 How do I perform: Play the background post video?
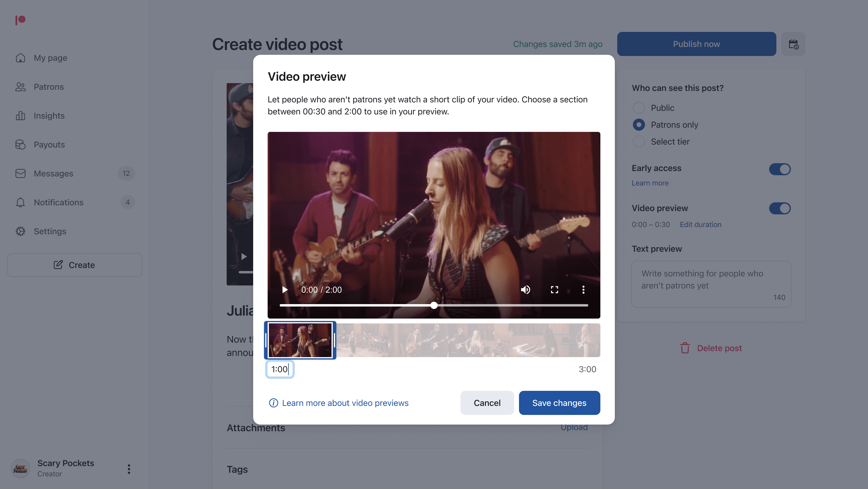pyautogui.click(x=244, y=257)
